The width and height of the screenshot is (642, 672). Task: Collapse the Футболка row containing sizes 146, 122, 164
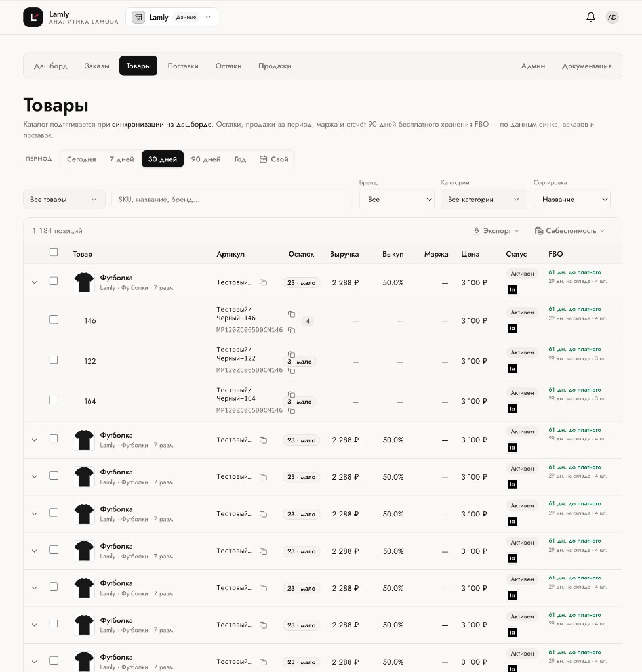click(35, 282)
